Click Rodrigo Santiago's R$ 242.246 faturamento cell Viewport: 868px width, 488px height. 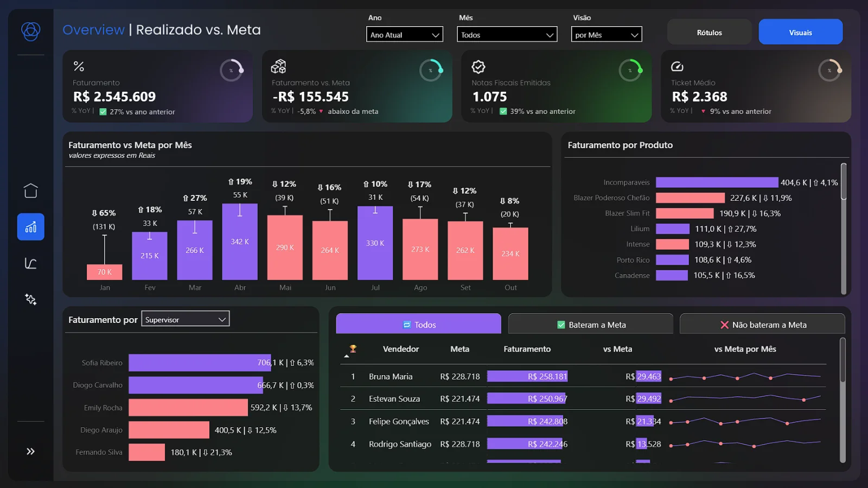(527, 443)
